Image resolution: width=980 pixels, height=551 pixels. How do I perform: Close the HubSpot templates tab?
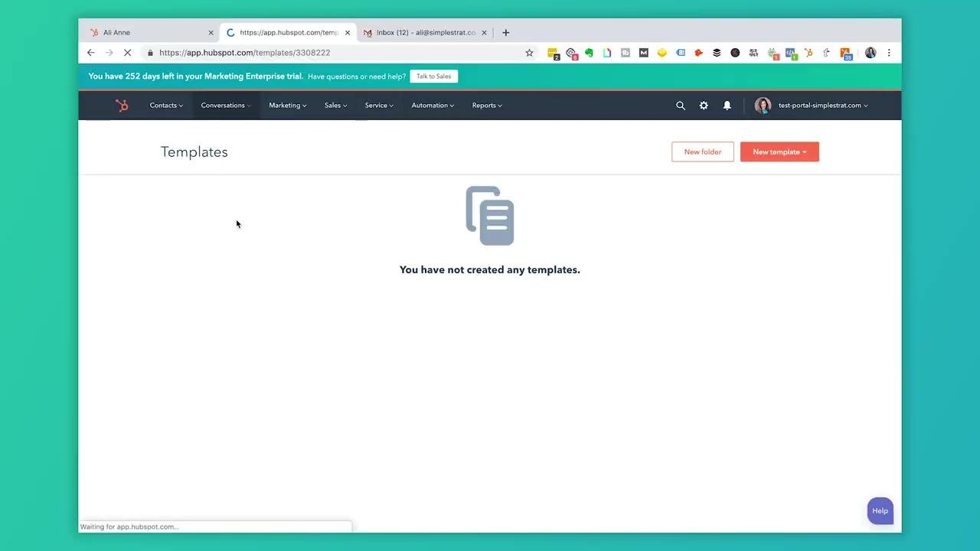coord(348,33)
